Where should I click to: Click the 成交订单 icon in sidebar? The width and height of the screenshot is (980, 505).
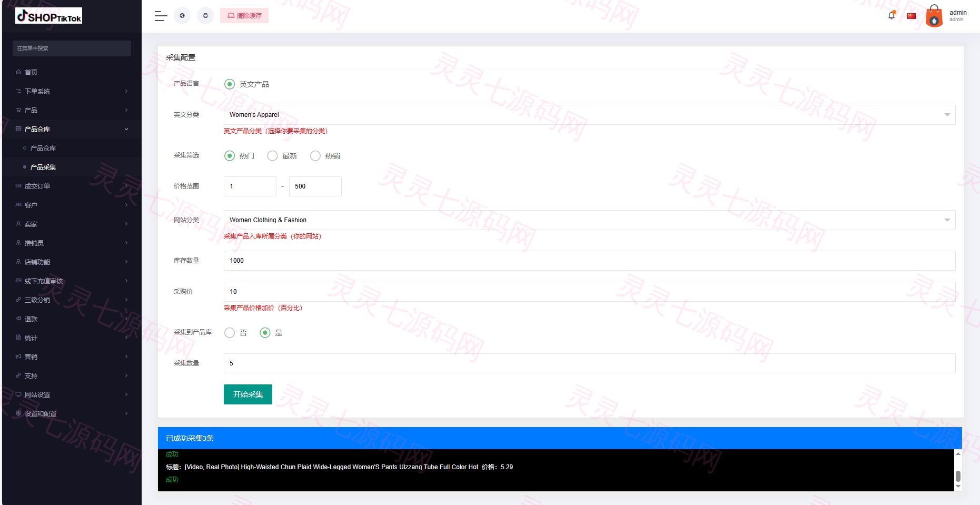tap(18, 186)
